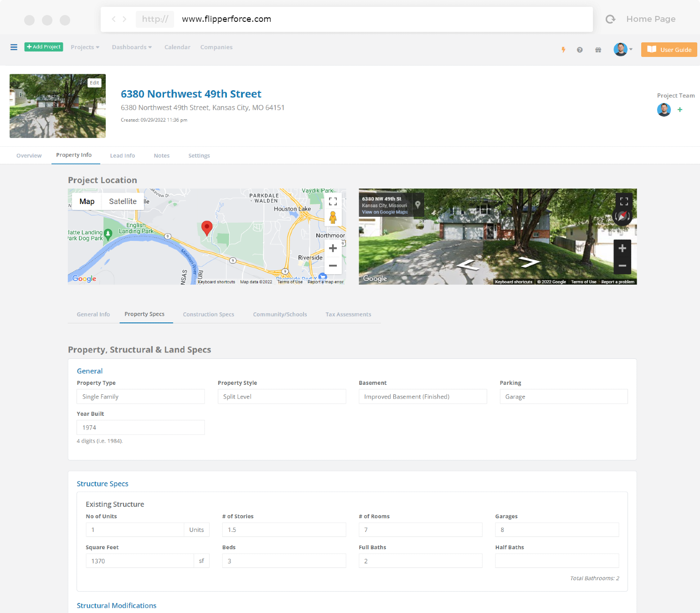Add a member with the Project Team plus icon
This screenshot has height=613, width=700.
(679, 110)
